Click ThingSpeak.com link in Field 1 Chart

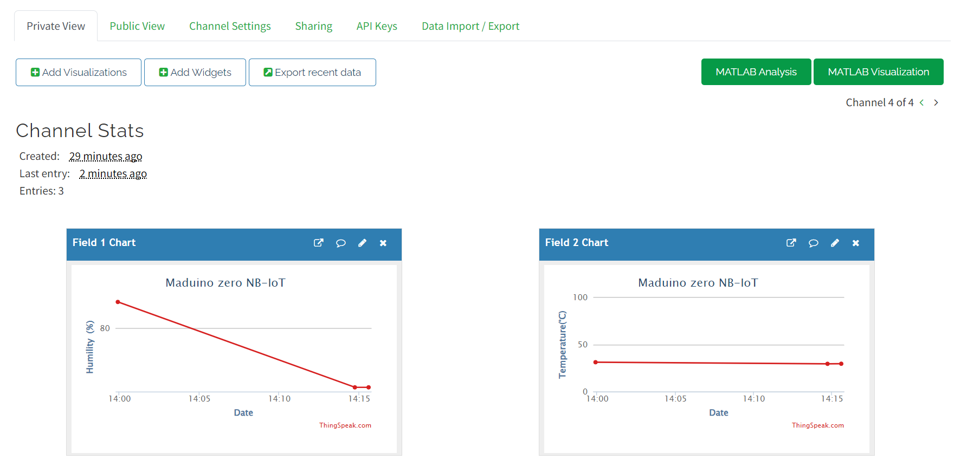(345, 425)
